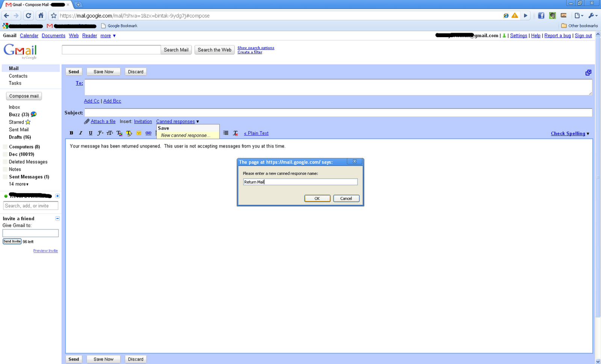Insert an emoticon into the message
601x364 pixels.
click(x=139, y=133)
